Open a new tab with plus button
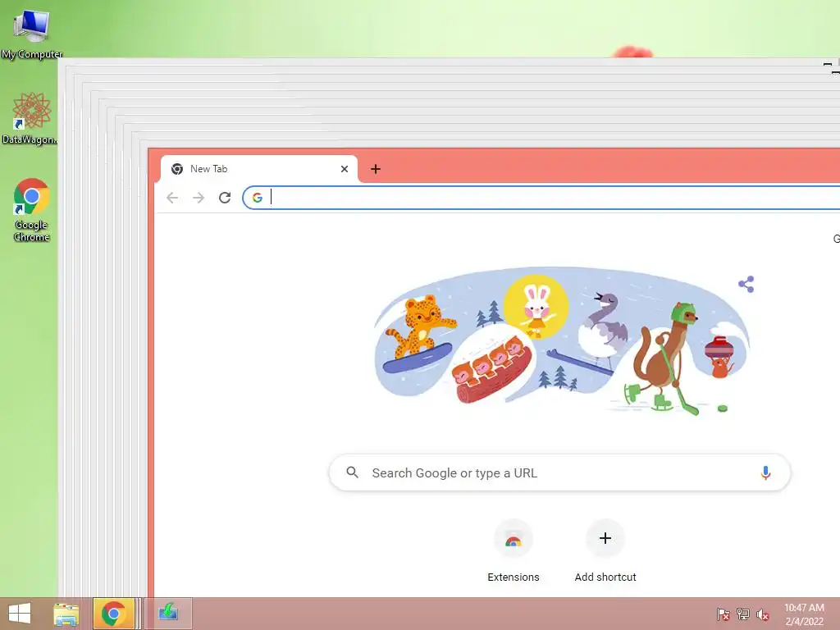Viewport: 840px width, 630px height. coord(376,169)
